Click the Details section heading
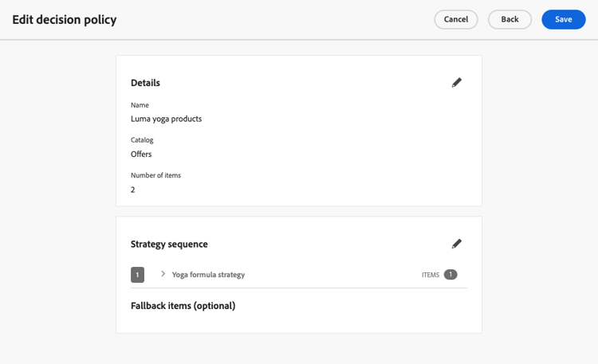Screen dimensions: 598x364 coord(145,83)
